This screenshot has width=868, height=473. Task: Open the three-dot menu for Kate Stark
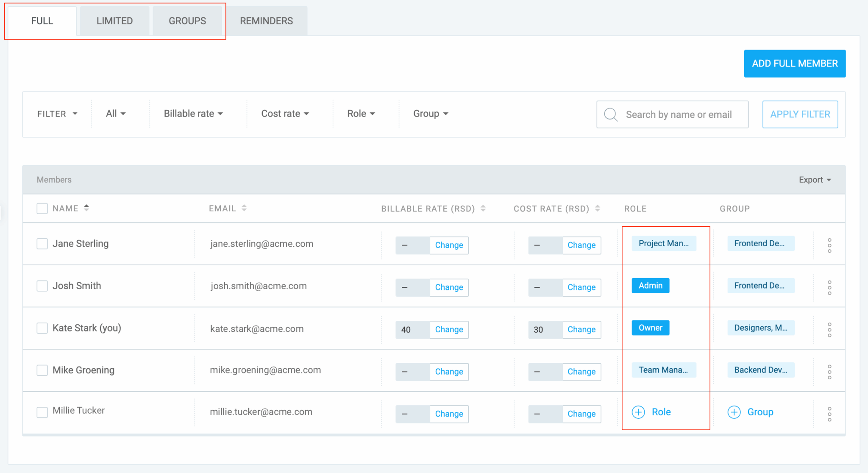829,330
